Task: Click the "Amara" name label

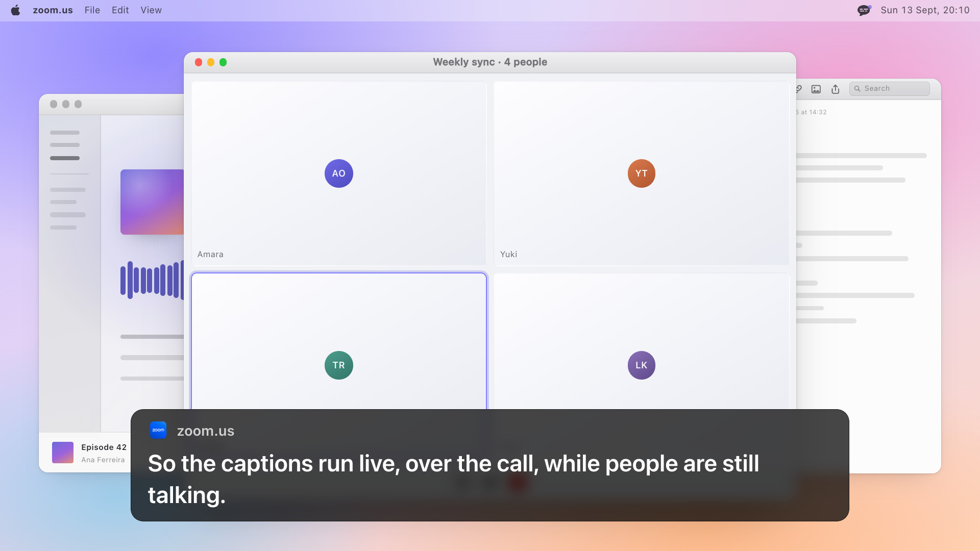Action: tap(210, 254)
